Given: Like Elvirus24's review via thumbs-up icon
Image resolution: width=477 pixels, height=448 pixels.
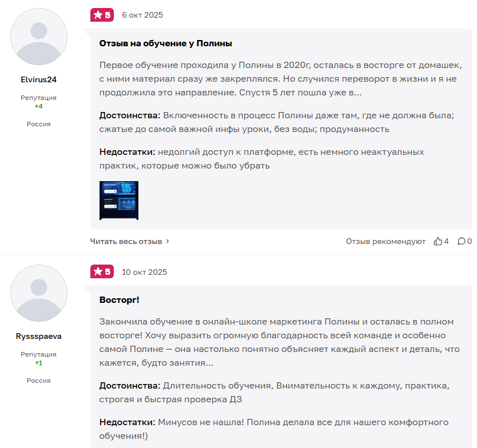Looking at the screenshot, I should 437,241.
